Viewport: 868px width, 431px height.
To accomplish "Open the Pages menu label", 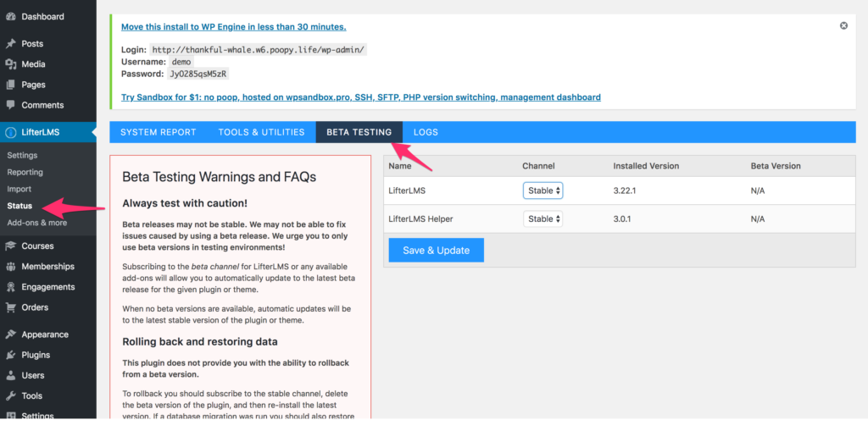I will [x=33, y=85].
